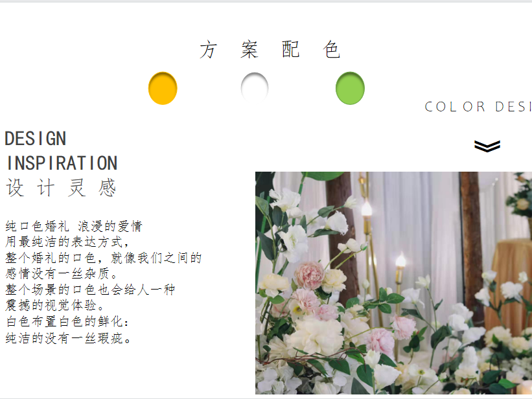Click the line 用最纯洁的表达方式

[x=67, y=242]
